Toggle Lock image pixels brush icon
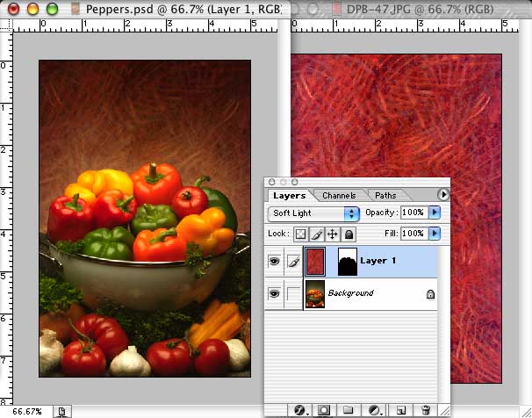The height and width of the screenshot is (418, 532). pyautogui.click(x=317, y=234)
